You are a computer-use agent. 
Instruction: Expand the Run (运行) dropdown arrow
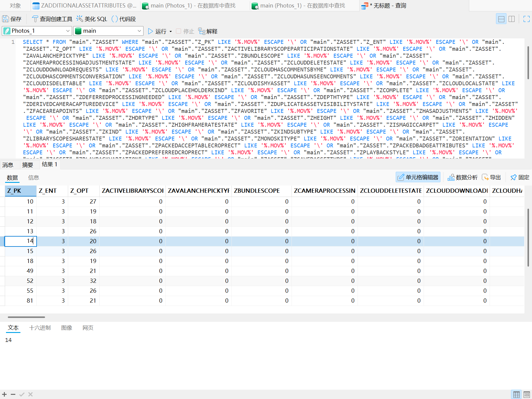(x=171, y=32)
